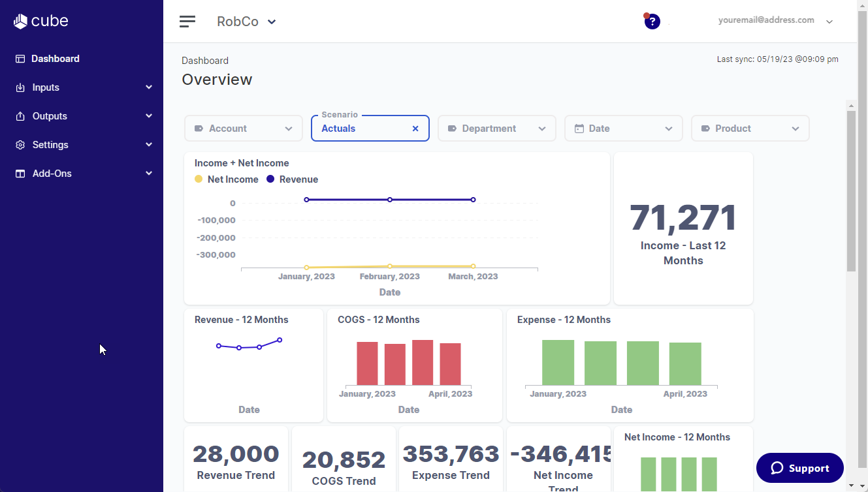Screen dimensions: 868x492
Task: Click the Dashboard icon in sidebar
Action: (20, 59)
